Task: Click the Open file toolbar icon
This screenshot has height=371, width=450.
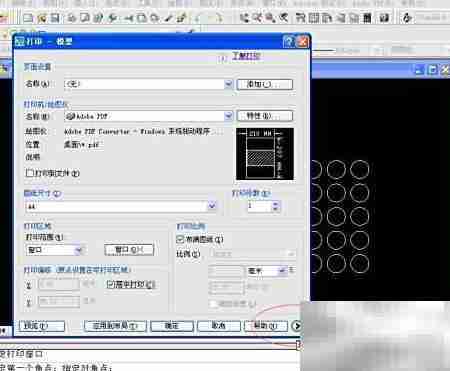Action: point(42,18)
